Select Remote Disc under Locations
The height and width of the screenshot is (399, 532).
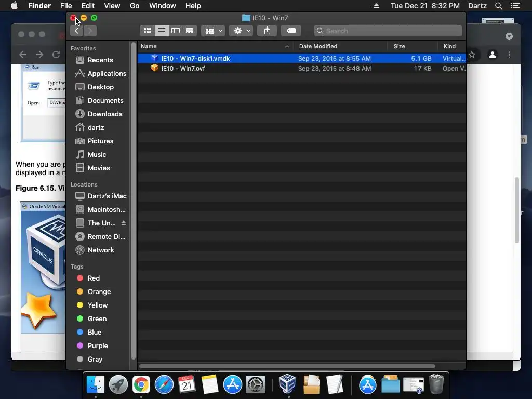[x=100, y=237]
